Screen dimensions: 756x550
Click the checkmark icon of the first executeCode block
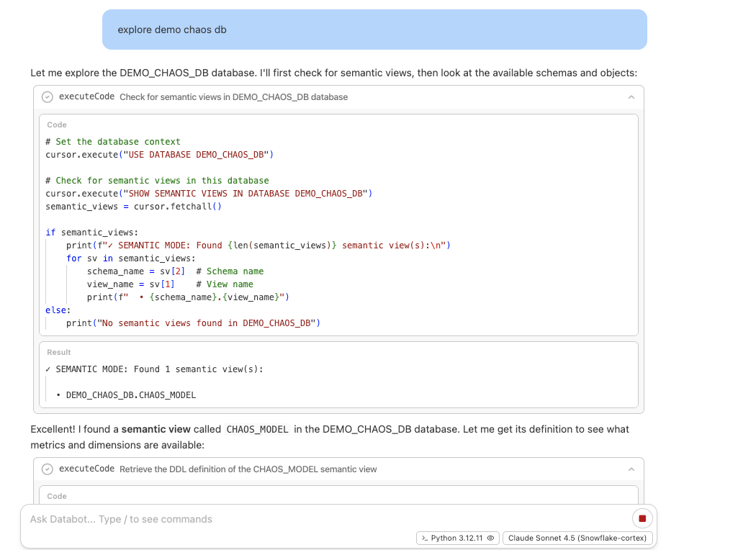point(48,96)
